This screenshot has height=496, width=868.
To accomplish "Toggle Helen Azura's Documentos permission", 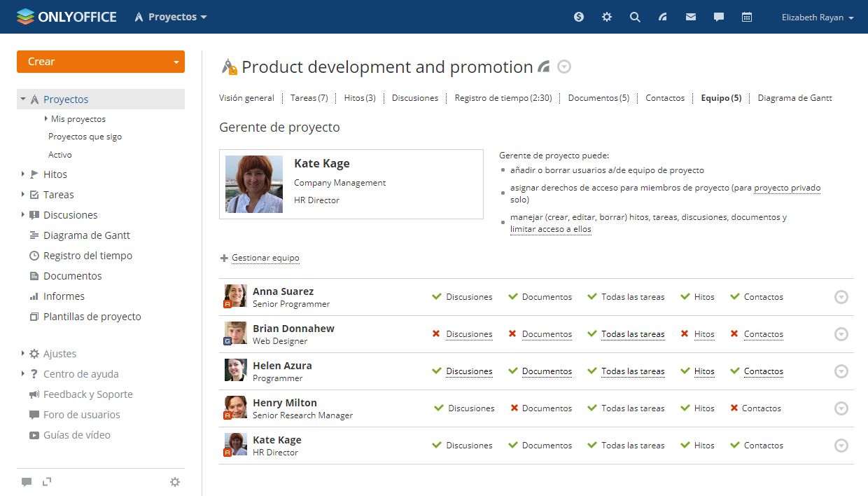I will (x=546, y=371).
